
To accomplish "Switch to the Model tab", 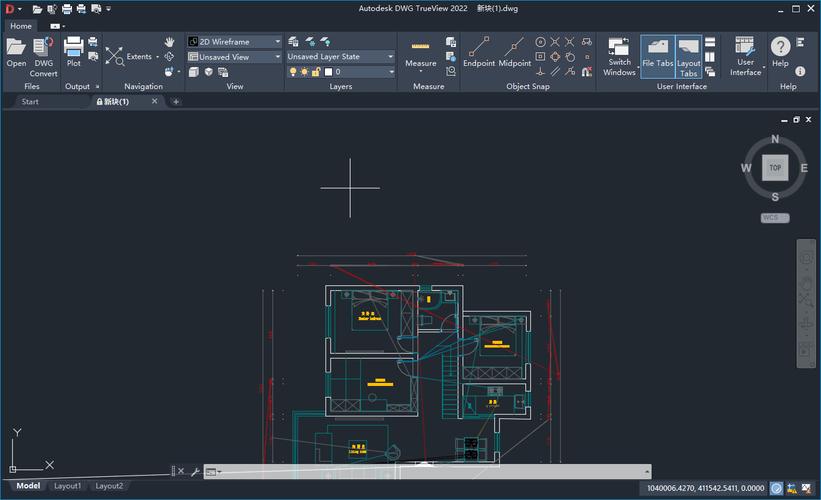I will coord(28,486).
